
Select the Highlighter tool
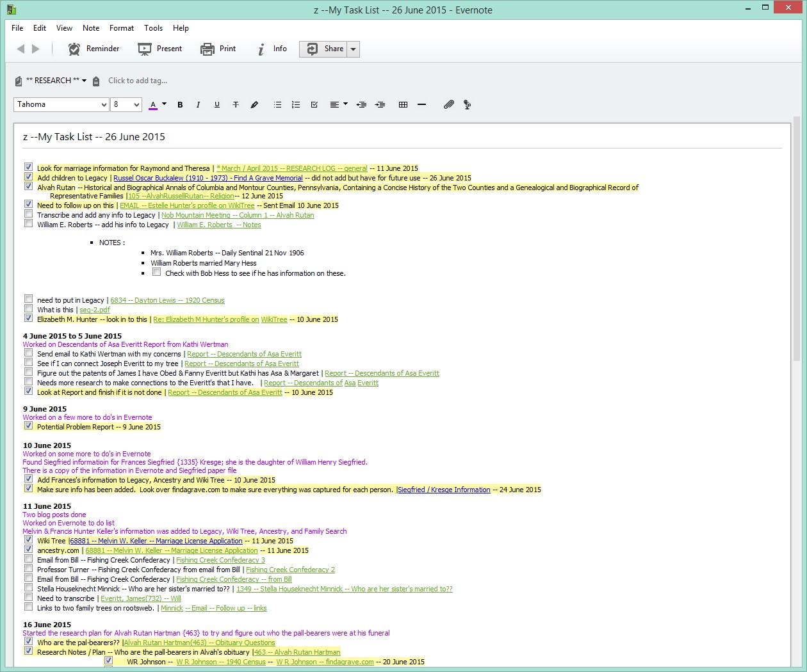[254, 105]
